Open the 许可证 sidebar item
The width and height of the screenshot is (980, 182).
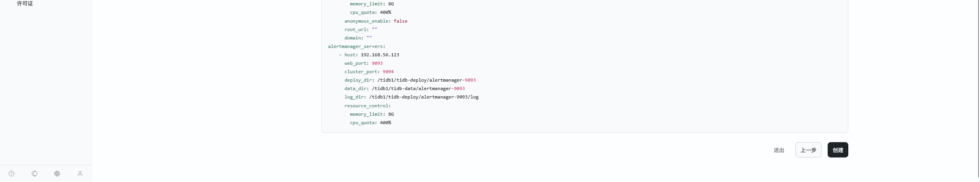click(25, 3)
